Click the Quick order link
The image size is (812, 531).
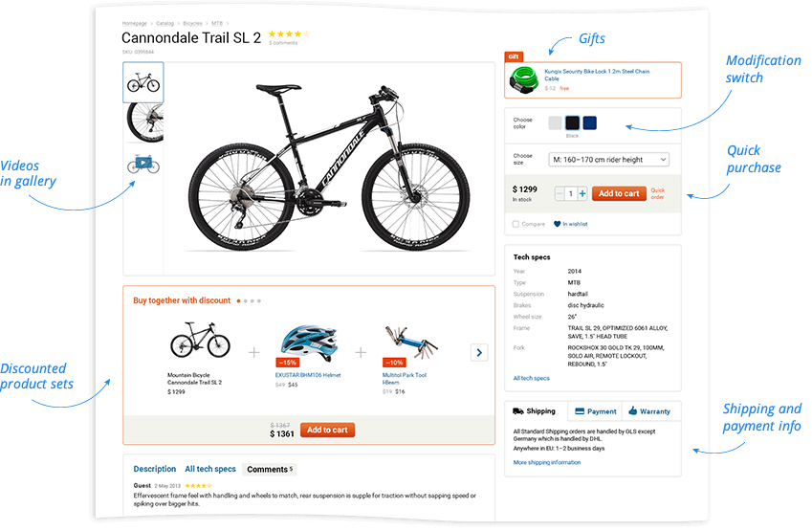(658, 193)
